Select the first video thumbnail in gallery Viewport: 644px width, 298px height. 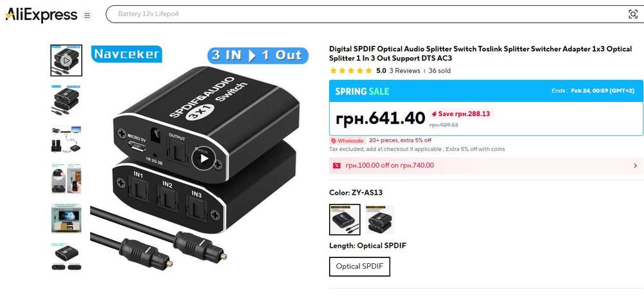[66, 61]
